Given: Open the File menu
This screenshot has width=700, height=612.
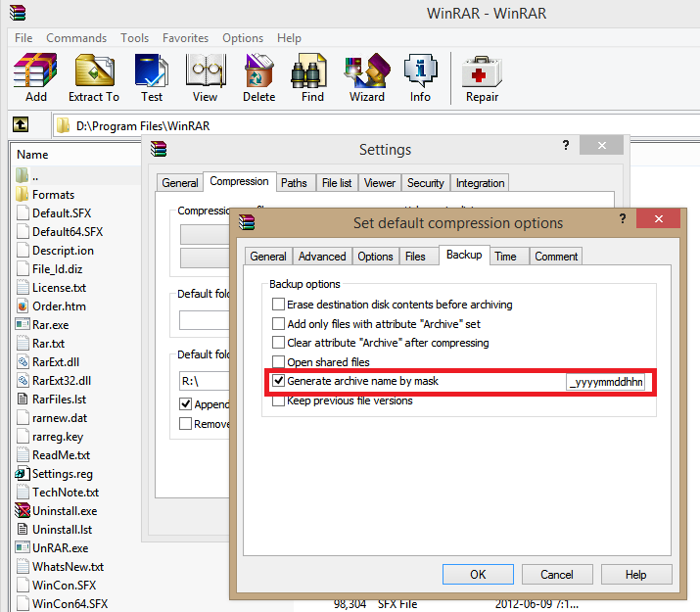Looking at the screenshot, I should 23,38.
